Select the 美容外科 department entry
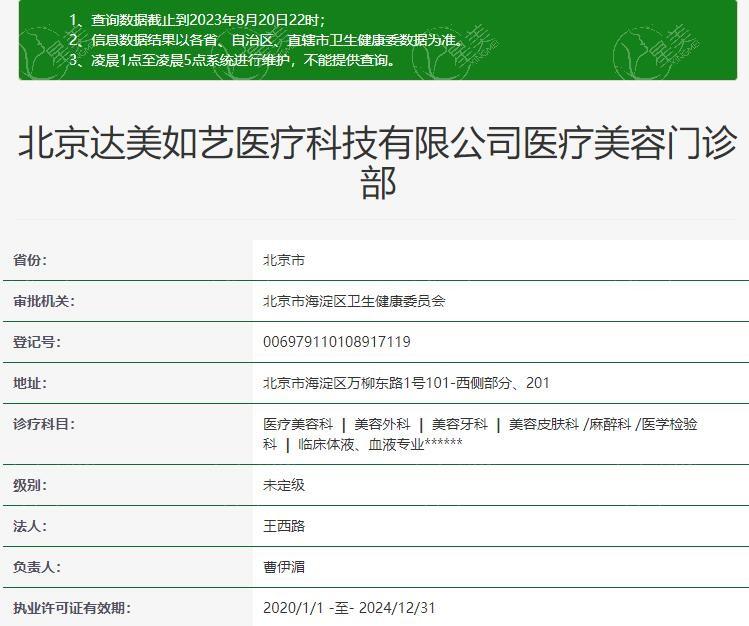Image resolution: width=749 pixels, height=626 pixels. click(382, 424)
